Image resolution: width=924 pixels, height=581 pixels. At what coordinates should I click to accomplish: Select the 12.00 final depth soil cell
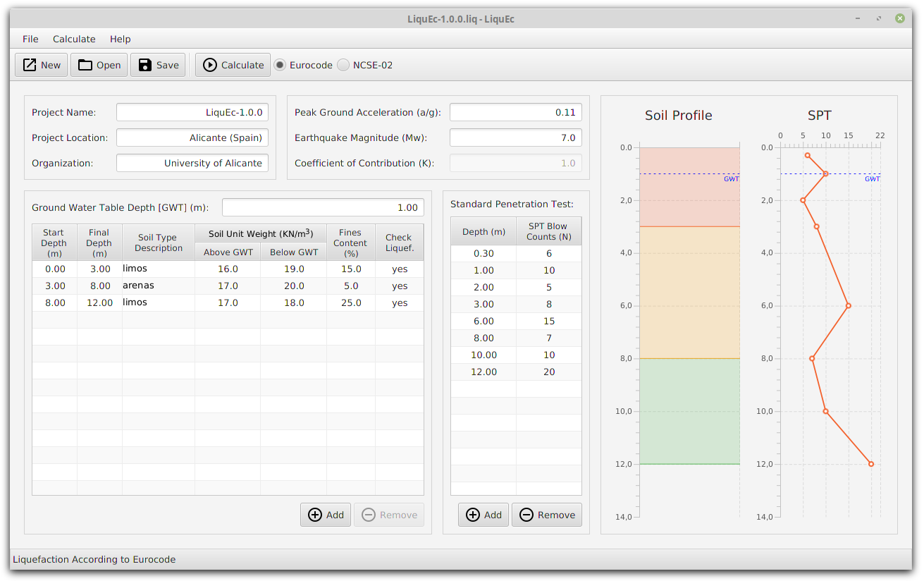click(x=99, y=302)
